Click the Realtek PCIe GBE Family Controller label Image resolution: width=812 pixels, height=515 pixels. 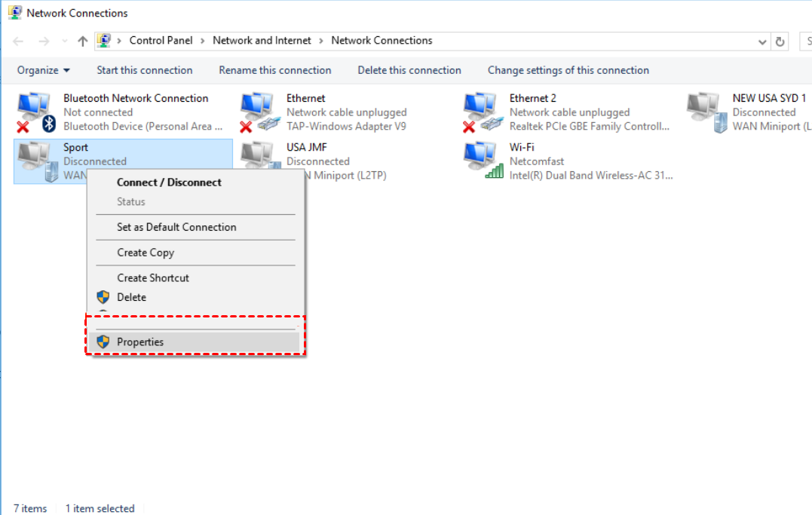[590, 126]
